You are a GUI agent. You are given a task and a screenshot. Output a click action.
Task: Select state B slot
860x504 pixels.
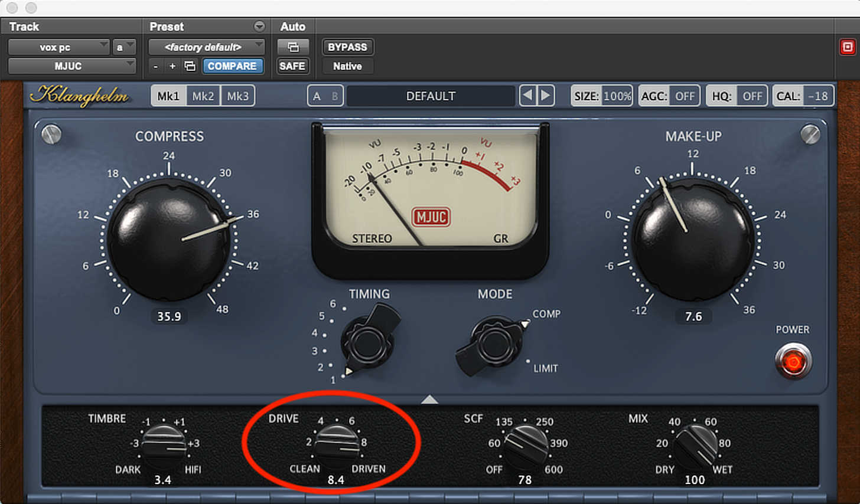(x=335, y=96)
